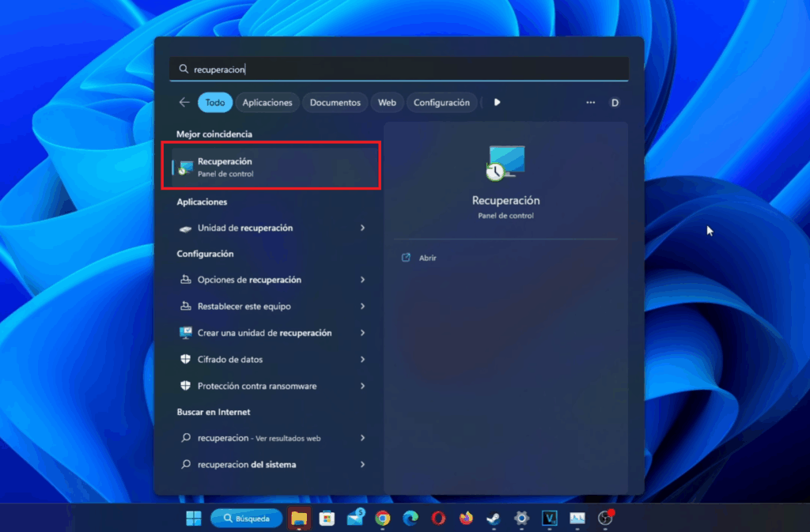Search web for recuperacion del sistema

(272, 464)
